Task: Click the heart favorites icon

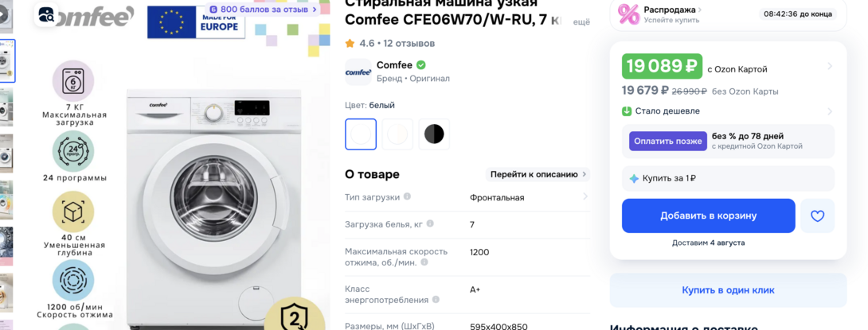Action: click(x=817, y=215)
